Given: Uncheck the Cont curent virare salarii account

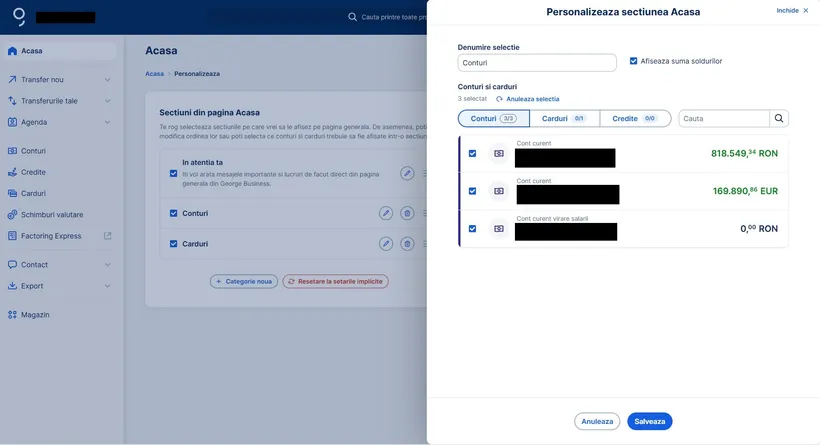Looking at the screenshot, I should pyautogui.click(x=472, y=229).
